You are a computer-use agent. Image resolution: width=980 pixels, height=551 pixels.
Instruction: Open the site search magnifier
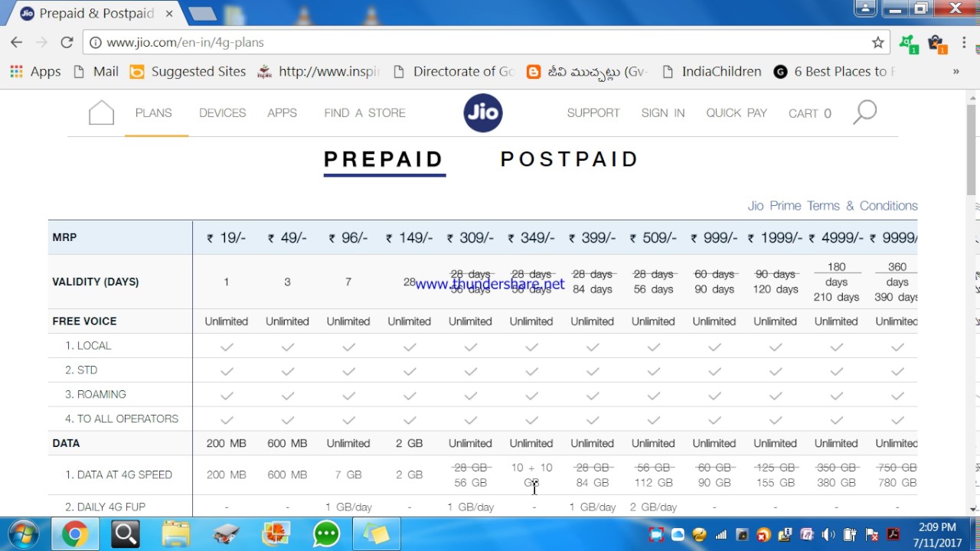(864, 112)
